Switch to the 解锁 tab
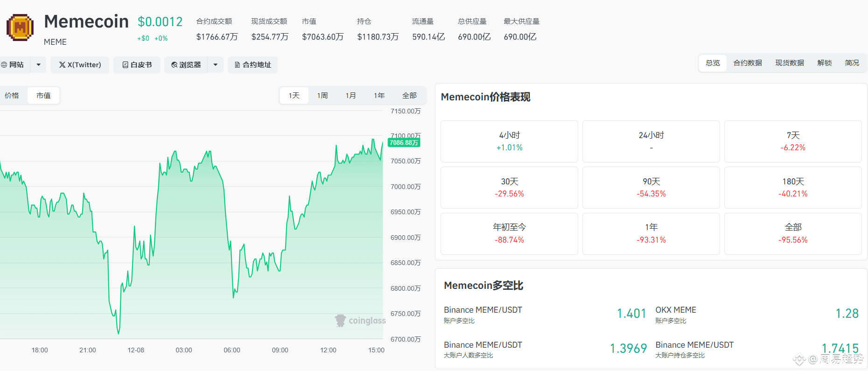This screenshot has height=371, width=868. (825, 63)
